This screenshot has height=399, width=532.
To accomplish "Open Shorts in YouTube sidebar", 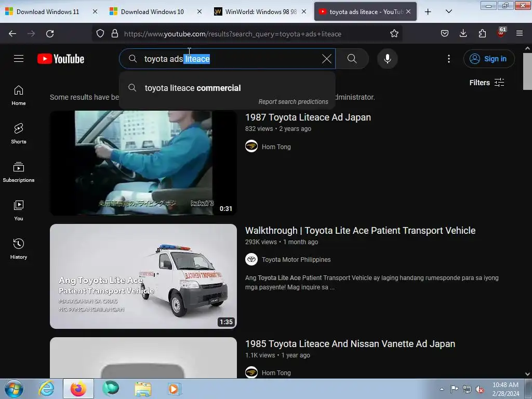I will tap(19, 134).
